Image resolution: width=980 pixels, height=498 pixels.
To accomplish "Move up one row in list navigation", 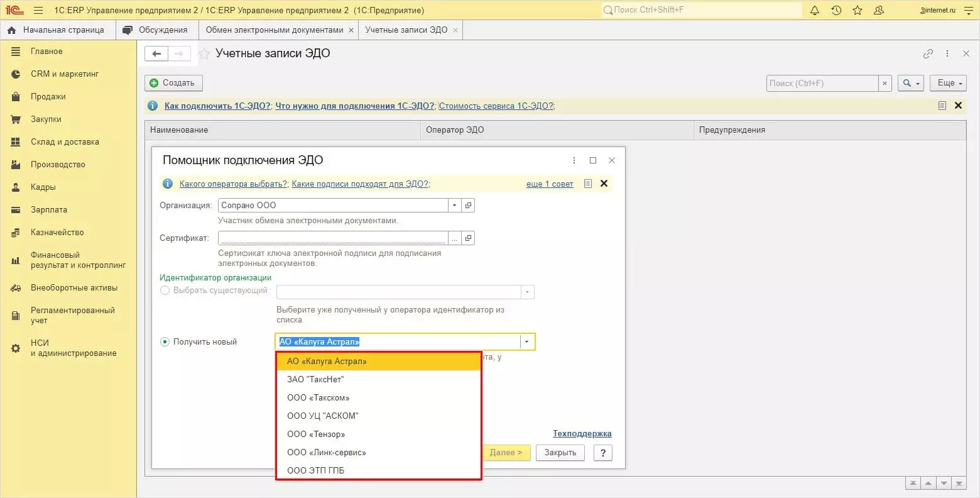I will (928, 483).
